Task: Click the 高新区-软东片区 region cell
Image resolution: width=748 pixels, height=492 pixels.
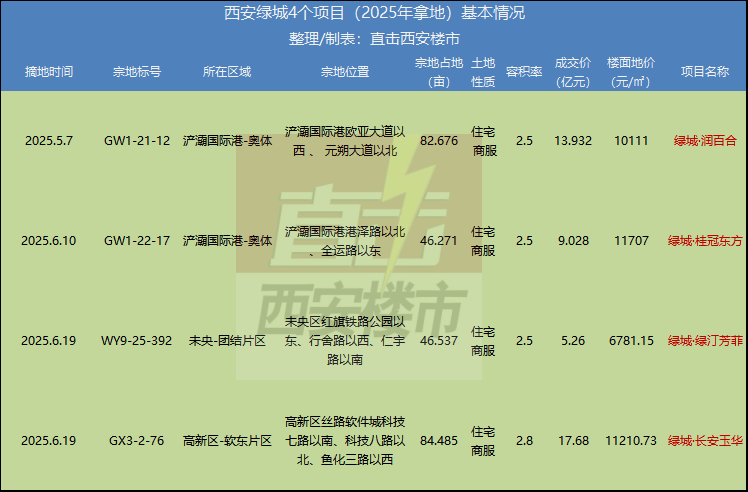Action: point(227,440)
